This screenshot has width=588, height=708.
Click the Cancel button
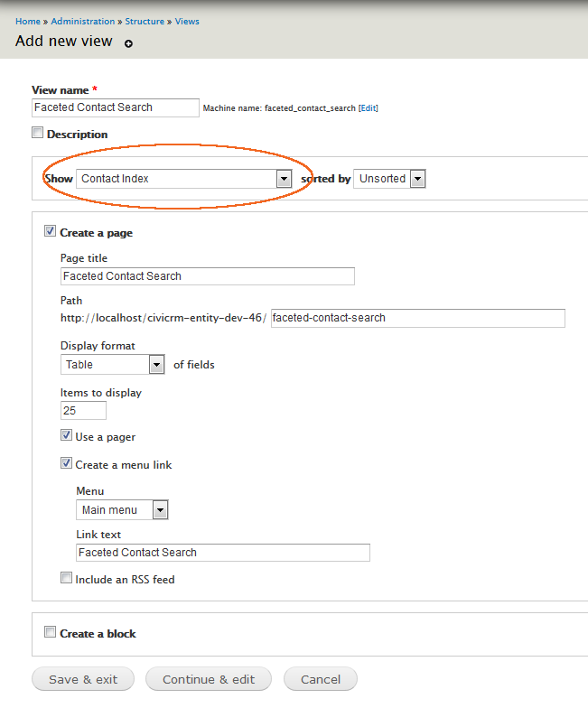(321, 679)
